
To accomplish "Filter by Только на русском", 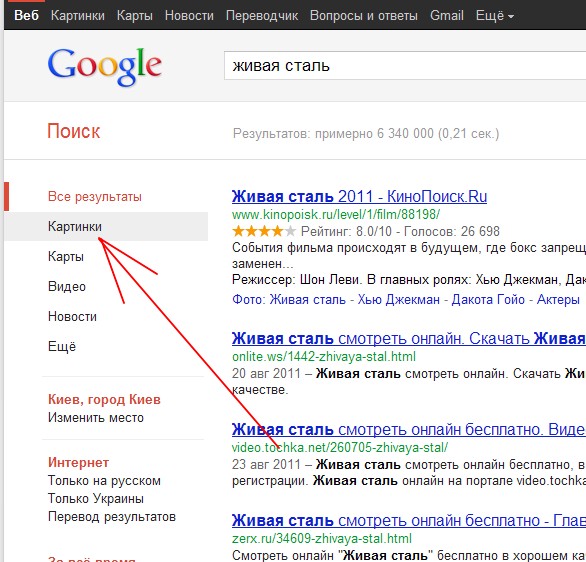I will click(104, 481).
